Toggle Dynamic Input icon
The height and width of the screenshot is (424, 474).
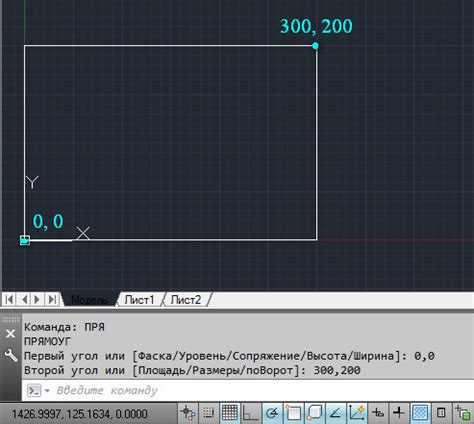point(378,413)
